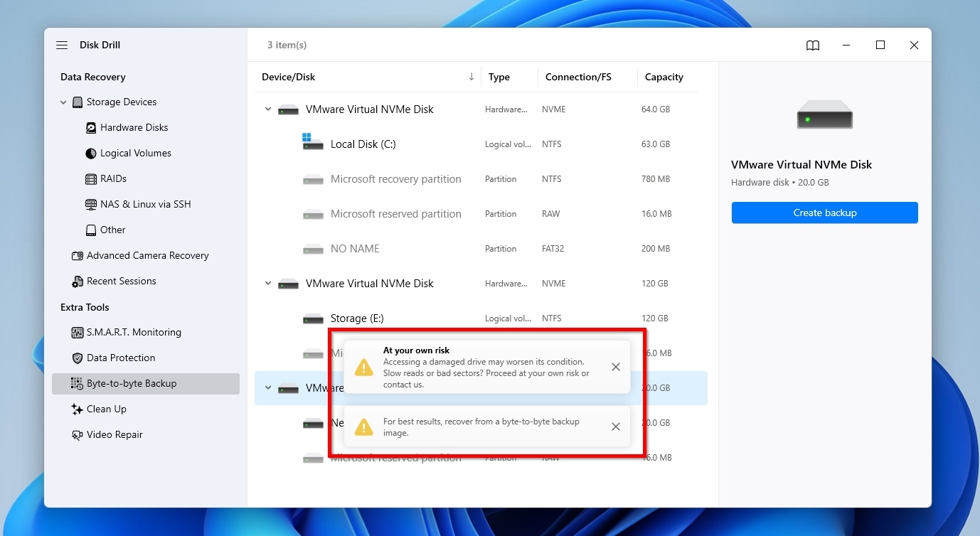Screen dimensions: 980x536
Task: Maximize the Disk Drill window
Action: coord(880,45)
